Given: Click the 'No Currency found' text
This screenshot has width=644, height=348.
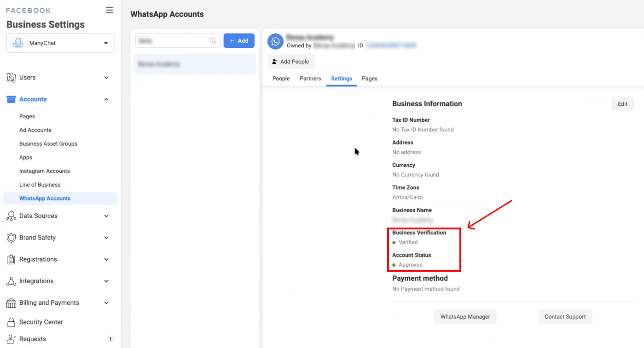Looking at the screenshot, I should (x=416, y=175).
